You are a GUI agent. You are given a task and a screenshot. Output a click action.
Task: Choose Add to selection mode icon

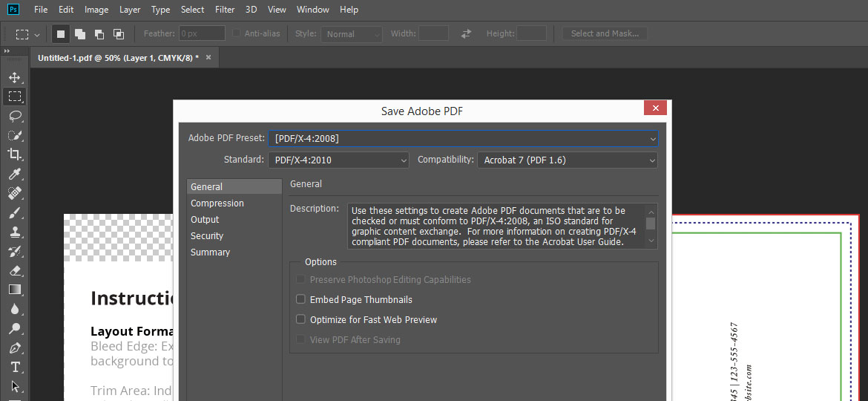click(80, 33)
